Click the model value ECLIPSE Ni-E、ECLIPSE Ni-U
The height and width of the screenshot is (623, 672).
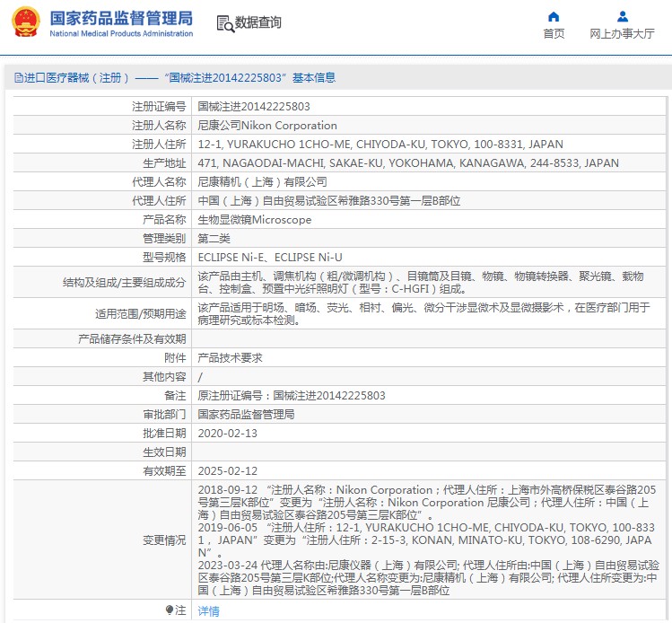pyautogui.click(x=270, y=258)
